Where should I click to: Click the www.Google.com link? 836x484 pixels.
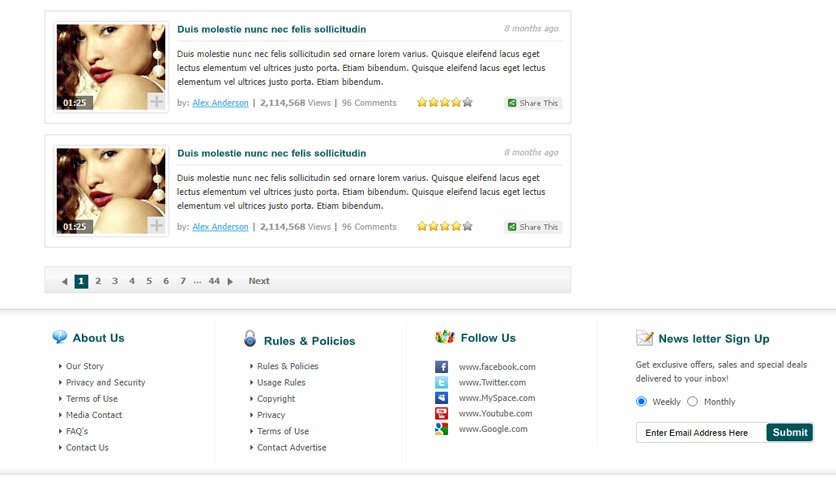[493, 429]
